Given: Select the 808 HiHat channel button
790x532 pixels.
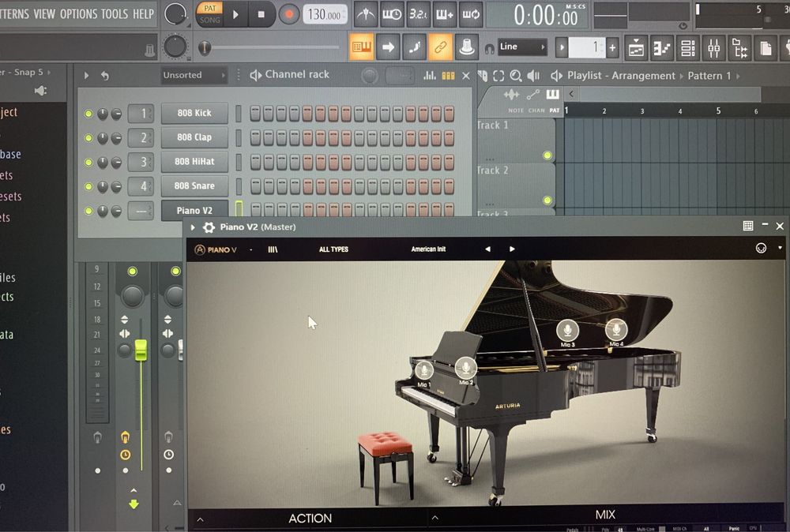Looking at the screenshot, I should [x=194, y=162].
